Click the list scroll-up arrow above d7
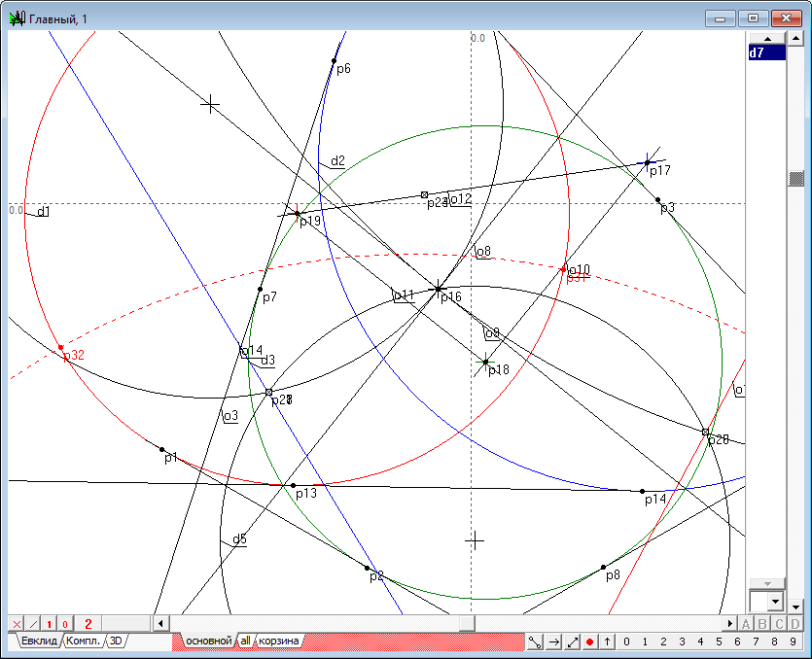 (767, 39)
